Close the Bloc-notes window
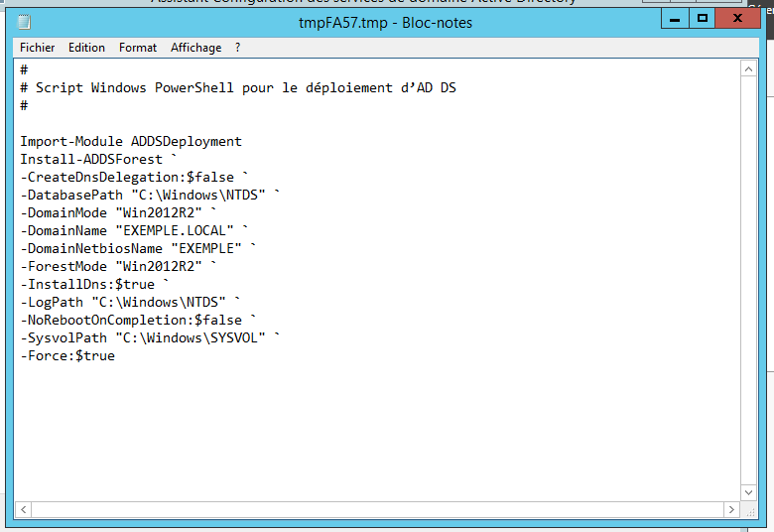The width and height of the screenshot is (774, 532). point(737,19)
